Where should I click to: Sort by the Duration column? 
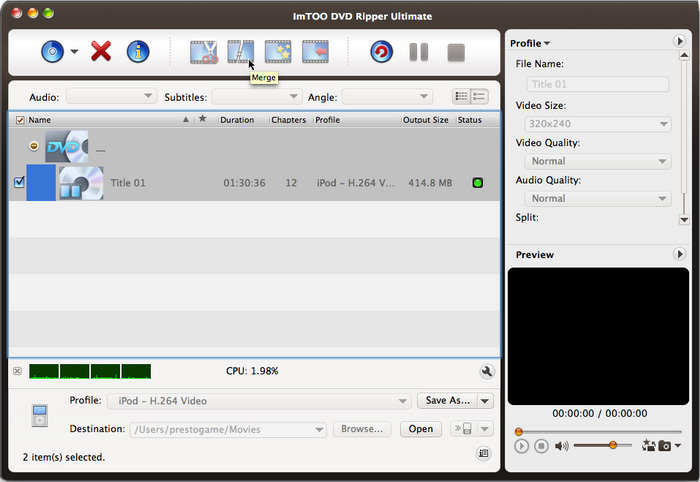pos(237,120)
